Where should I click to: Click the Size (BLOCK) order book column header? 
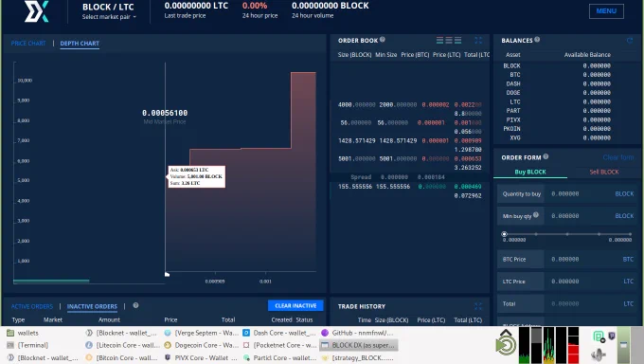click(354, 55)
